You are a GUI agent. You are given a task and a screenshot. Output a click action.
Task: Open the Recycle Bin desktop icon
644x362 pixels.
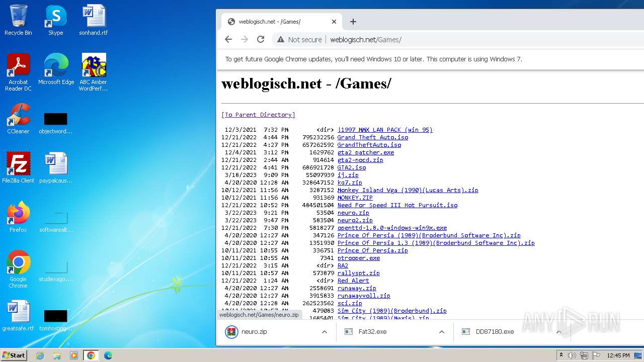tap(18, 20)
